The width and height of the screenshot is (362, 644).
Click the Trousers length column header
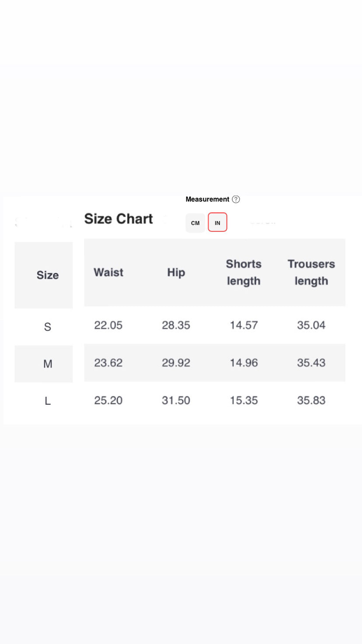[x=311, y=273]
